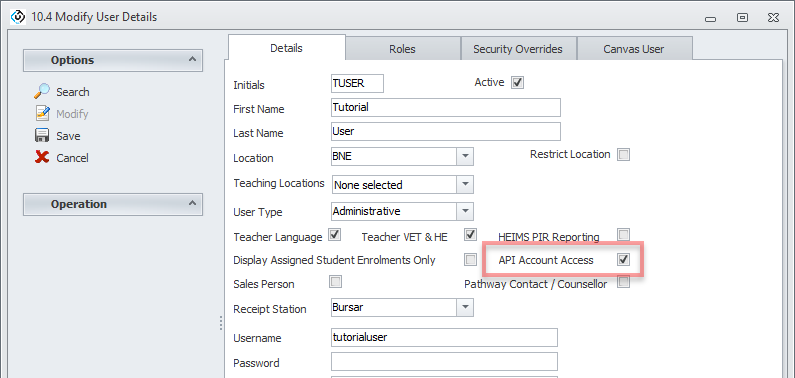Toggle the API Account Access checkbox

623,260
